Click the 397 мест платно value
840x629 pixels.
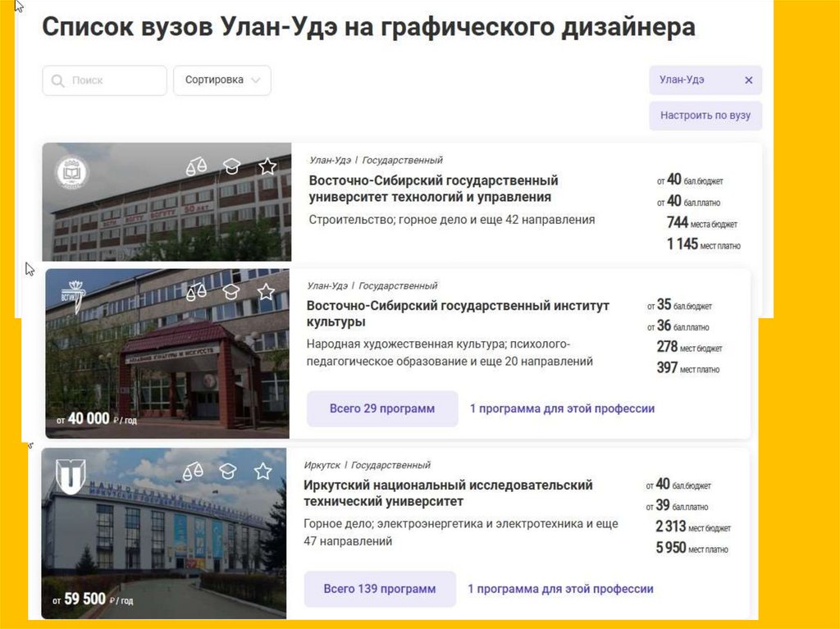[688, 368]
